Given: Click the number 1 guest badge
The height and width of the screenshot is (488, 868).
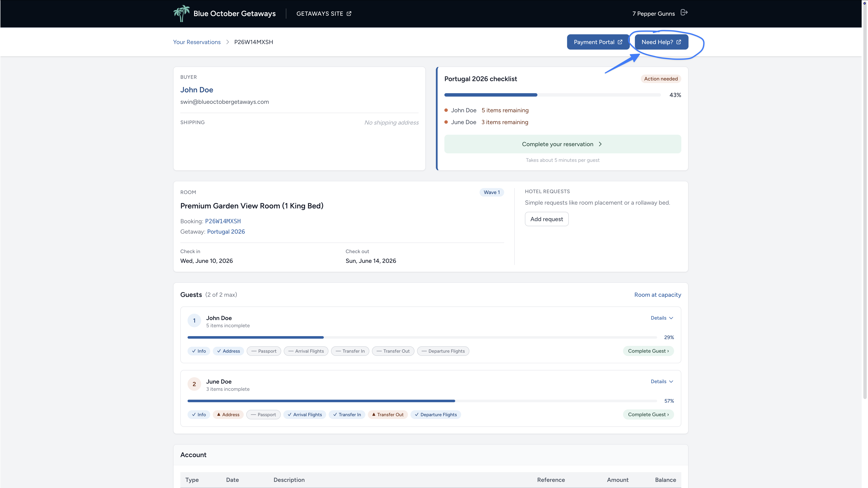Looking at the screenshot, I should pos(194,321).
